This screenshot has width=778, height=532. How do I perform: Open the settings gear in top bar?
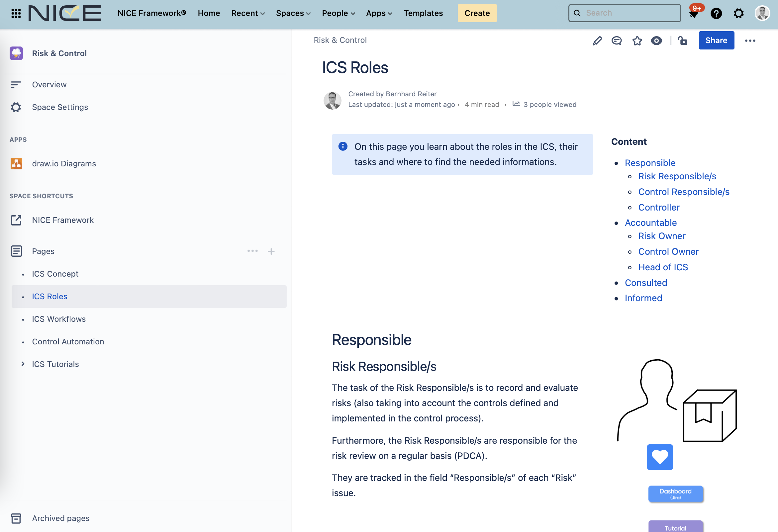click(738, 13)
